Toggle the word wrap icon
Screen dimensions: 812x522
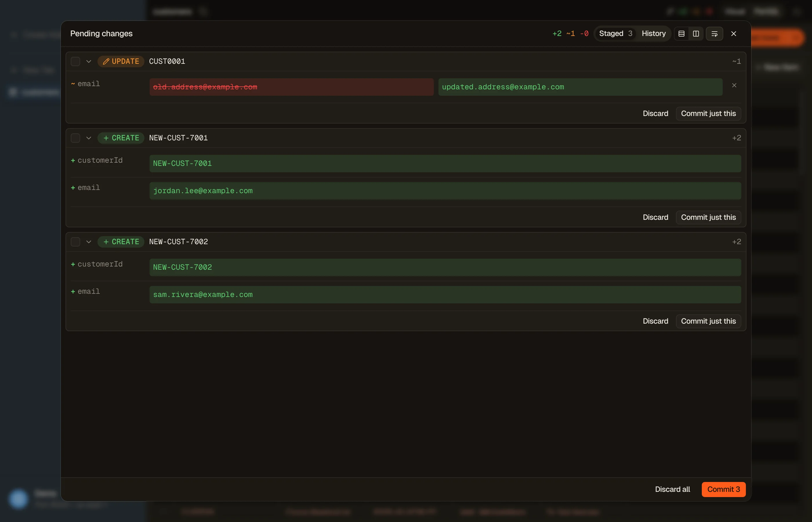coord(714,34)
